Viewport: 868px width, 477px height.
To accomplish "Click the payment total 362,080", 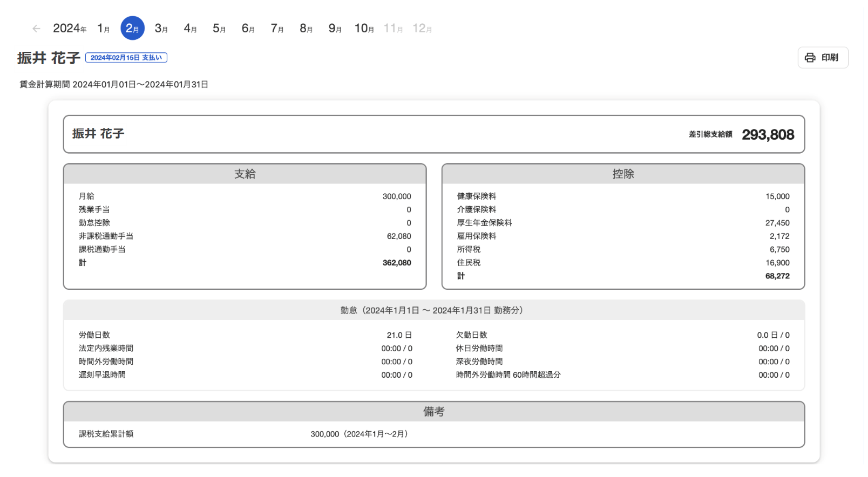I will pos(397,263).
